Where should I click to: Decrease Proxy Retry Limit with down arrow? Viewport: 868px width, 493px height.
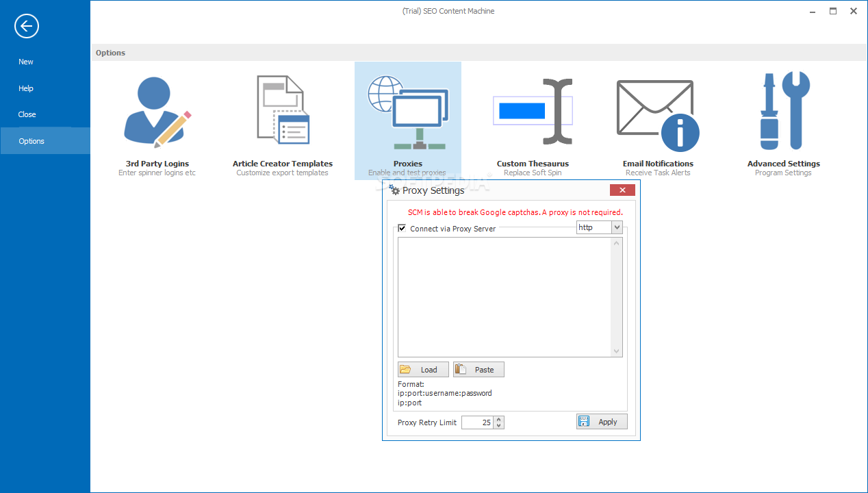click(x=499, y=425)
